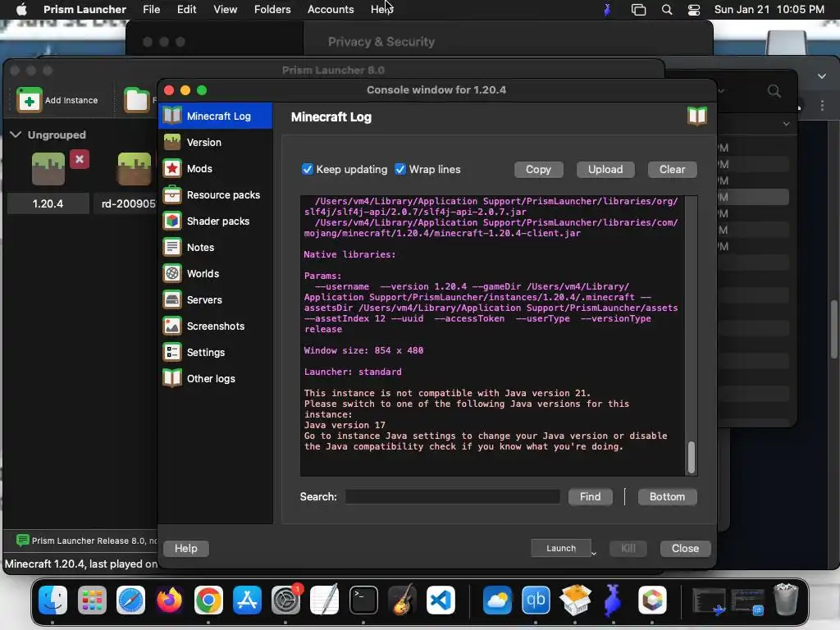The image size is (840, 630).
Task: Open Control Center in menu bar
Action: pos(694,10)
